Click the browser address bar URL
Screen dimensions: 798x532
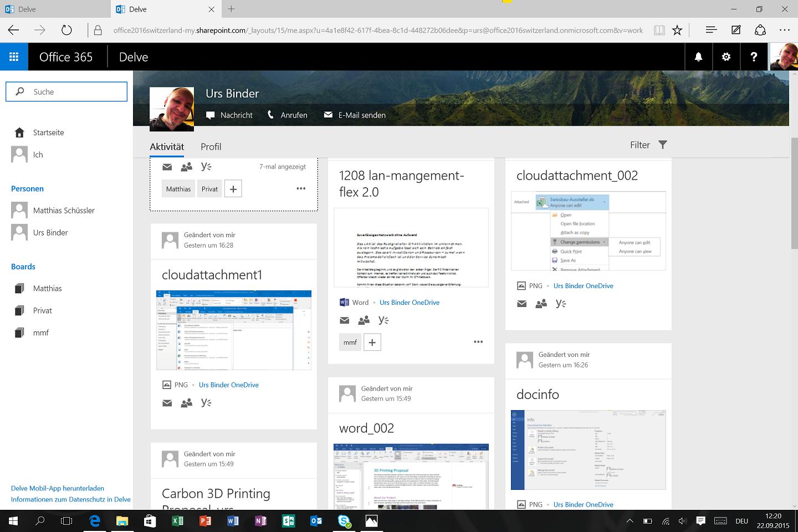378,30
